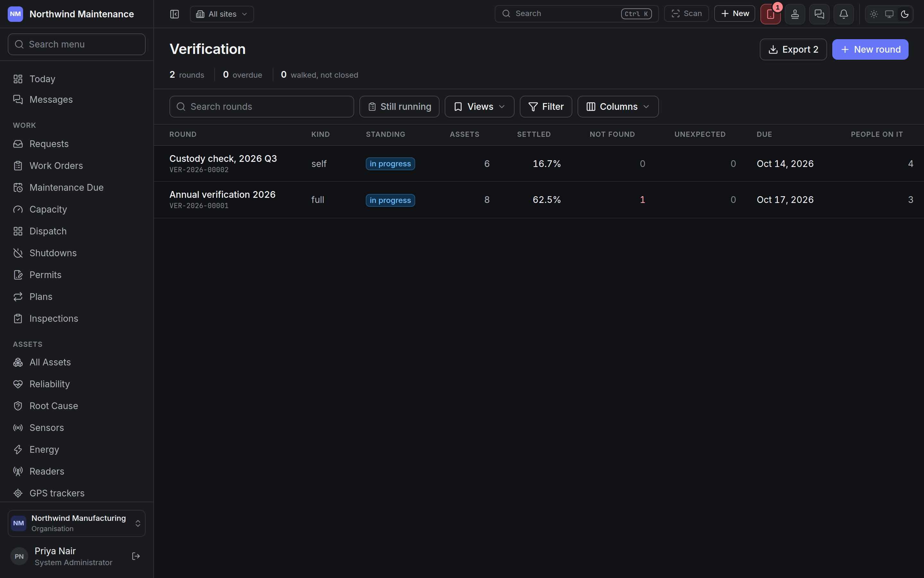Sort by the ROUND column header
This screenshot has height=578, width=924.
point(183,135)
